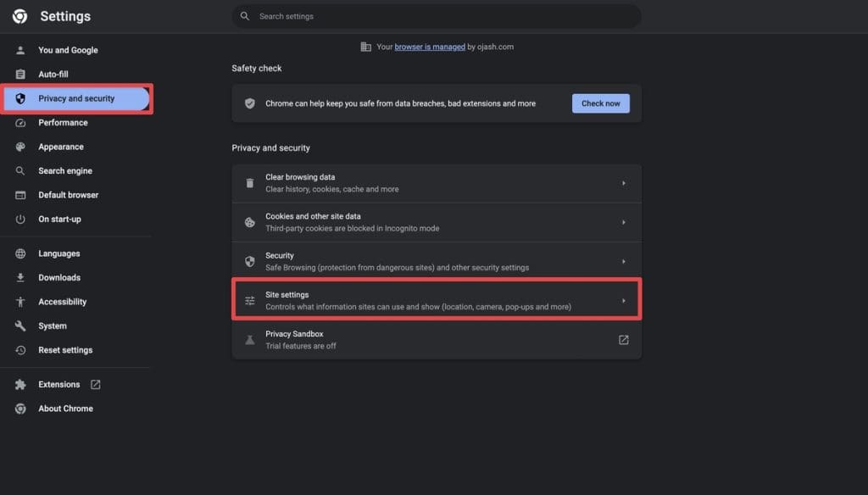Click the Accessibility figure icon
The width and height of the screenshot is (868, 495).
(20, 302)
